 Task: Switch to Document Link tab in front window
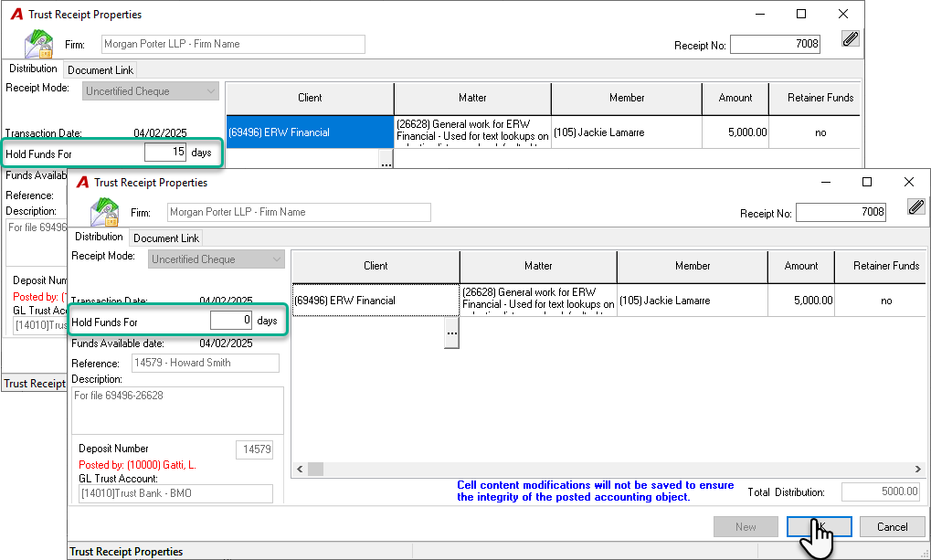(x=166, y=238)
